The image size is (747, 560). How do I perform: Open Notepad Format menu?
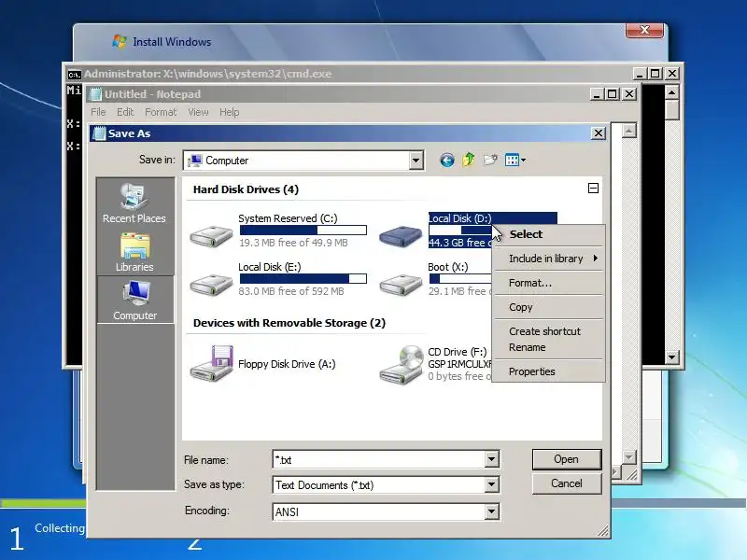click(x=161, y=112)
